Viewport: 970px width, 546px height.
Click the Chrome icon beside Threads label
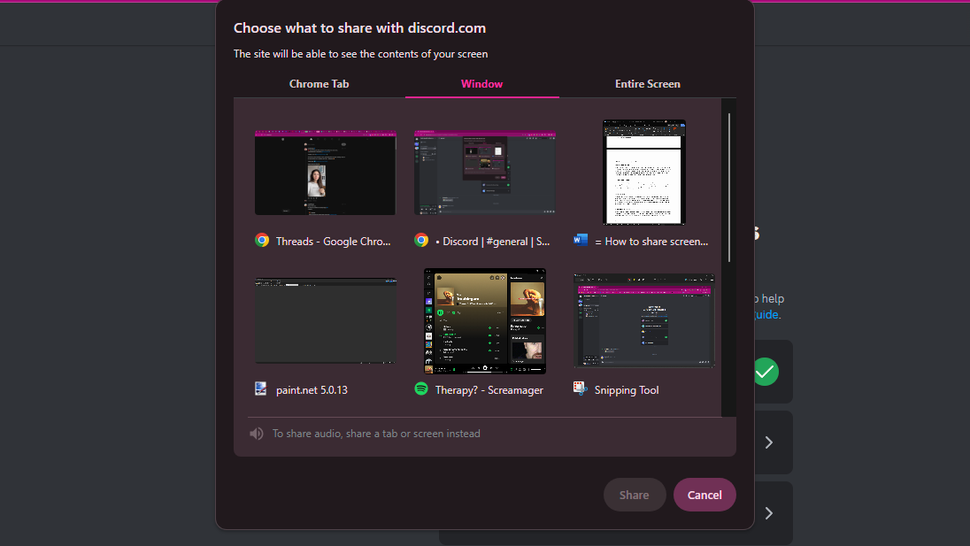(262, 241)
